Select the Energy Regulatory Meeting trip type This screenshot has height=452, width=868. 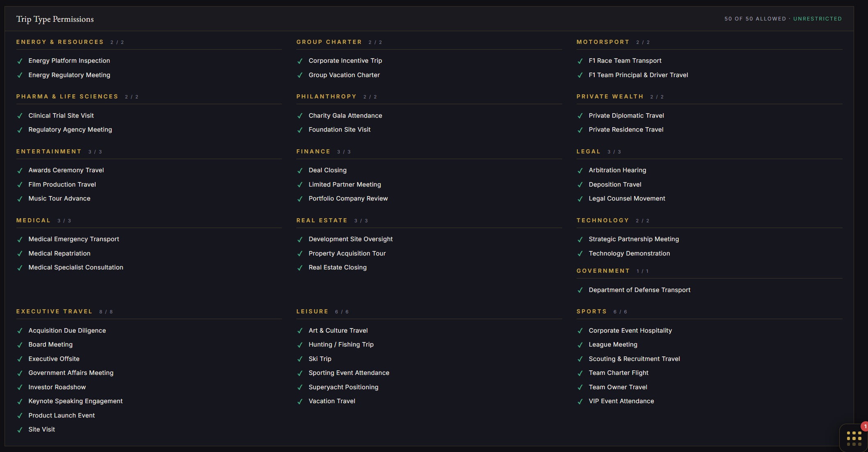[69, 75]
